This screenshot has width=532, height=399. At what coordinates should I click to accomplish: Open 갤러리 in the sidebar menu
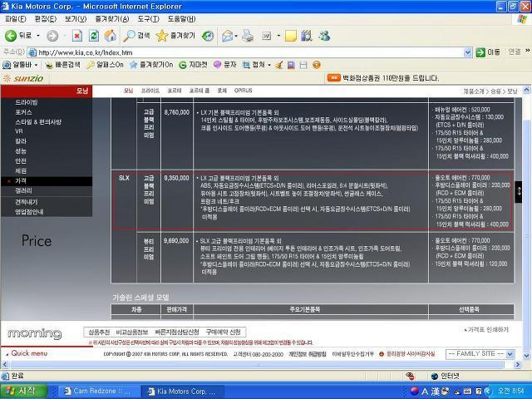click(x=23, y=190)
